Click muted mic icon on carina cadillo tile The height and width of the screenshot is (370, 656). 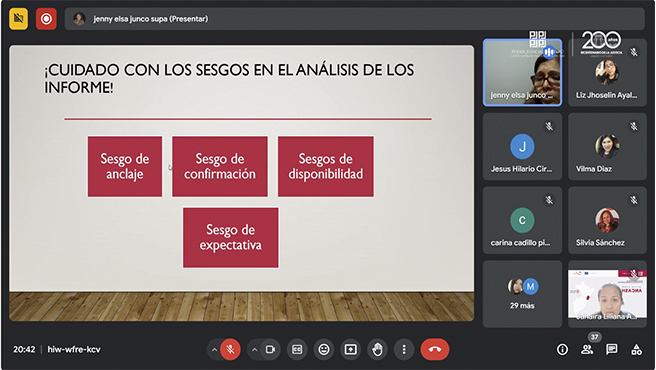click(x=549, y=200)
